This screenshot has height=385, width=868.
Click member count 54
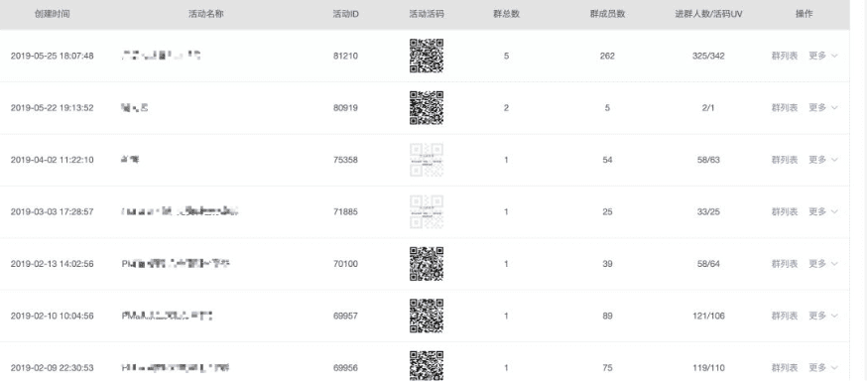point(607,160)
